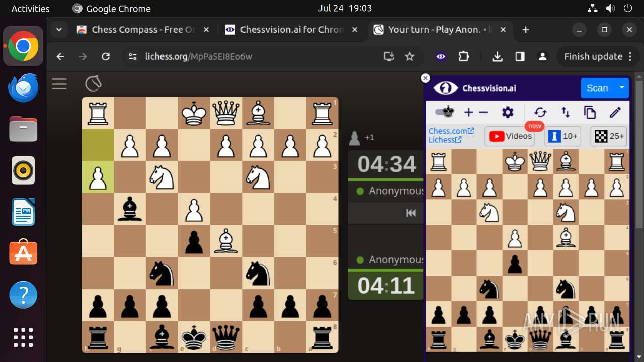Screen dimensions: 644x362
Task: Click the lichess logo icon
Action: pyautogui.click(x=93, y=83)
